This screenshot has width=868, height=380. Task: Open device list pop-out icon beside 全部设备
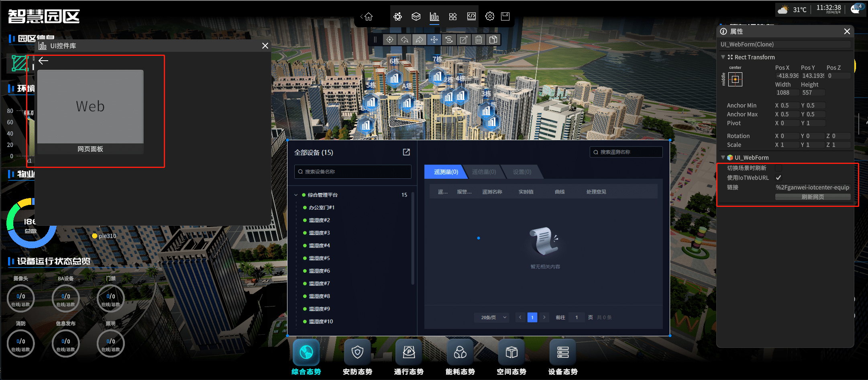tap(406, 152)
